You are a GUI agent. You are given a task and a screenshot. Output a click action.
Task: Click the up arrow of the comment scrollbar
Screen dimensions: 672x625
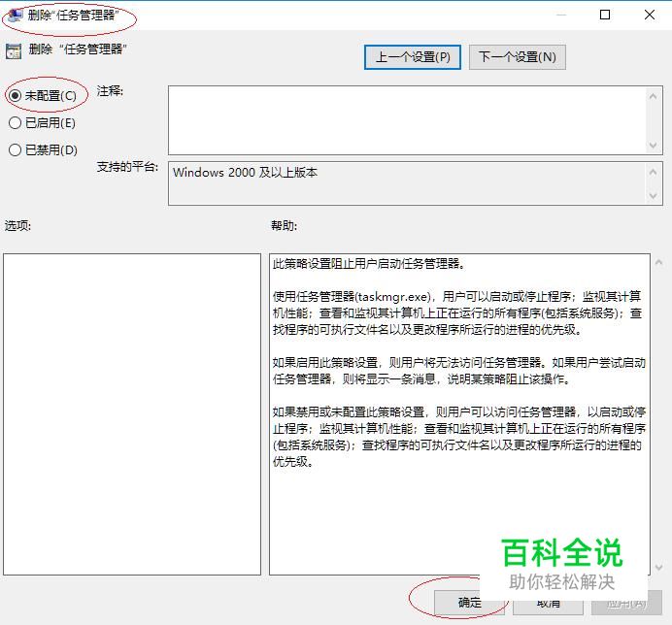(654, 96)
